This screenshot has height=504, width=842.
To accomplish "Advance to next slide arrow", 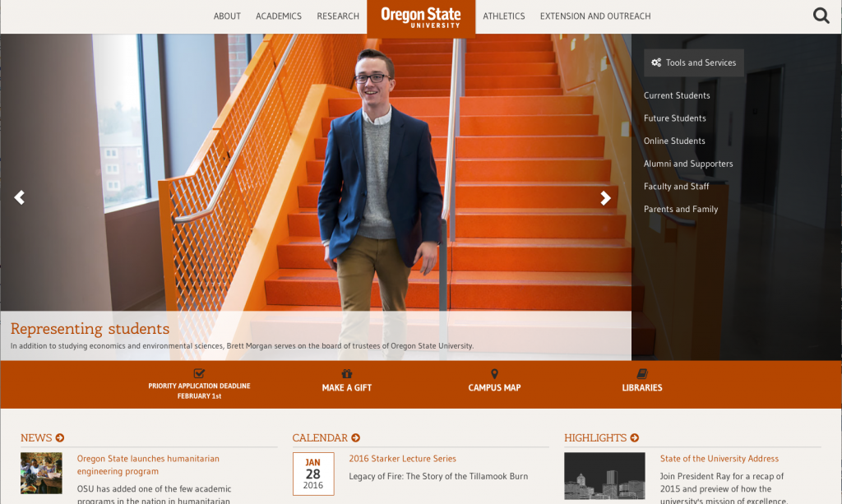I will 606,197.
